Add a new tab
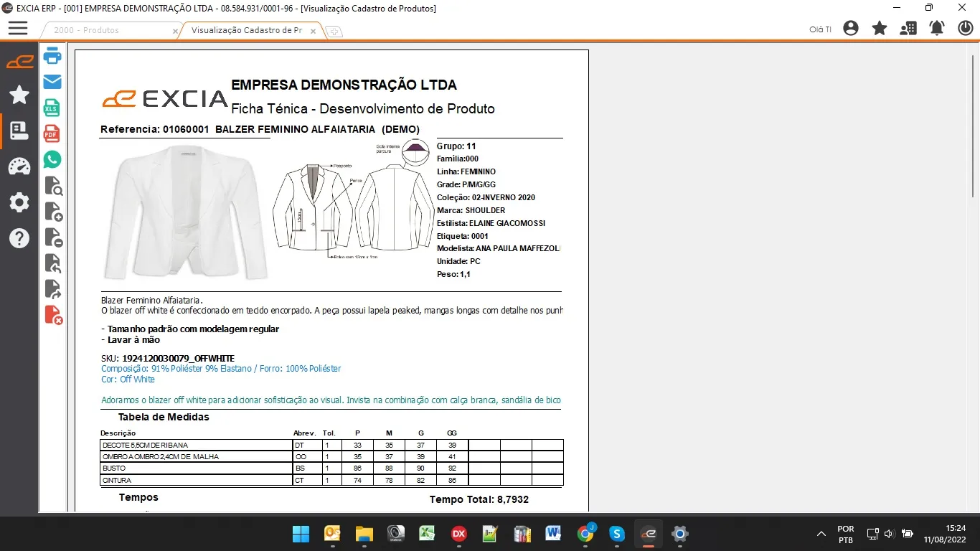Screen dimensions: 980x551 pos(334,31)
